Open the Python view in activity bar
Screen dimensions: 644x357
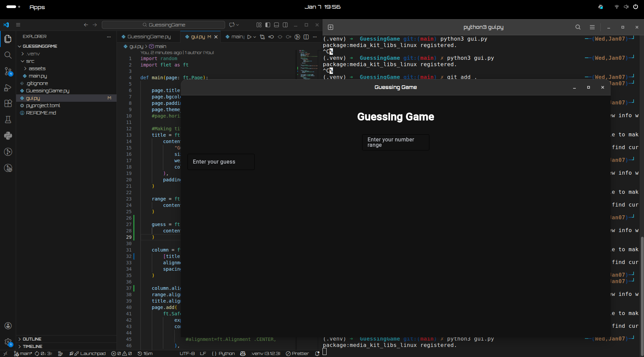pyautogui.click(x=8, y=136)
